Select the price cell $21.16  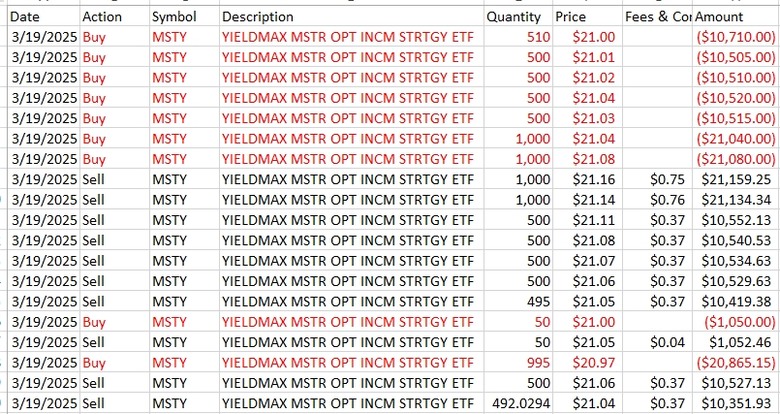point(587,180)
